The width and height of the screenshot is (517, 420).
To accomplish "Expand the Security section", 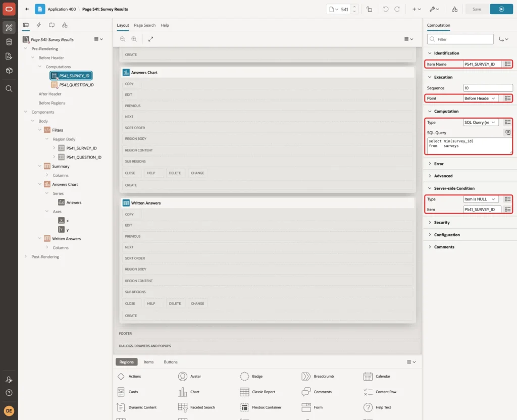I will (x=430, y=222).
